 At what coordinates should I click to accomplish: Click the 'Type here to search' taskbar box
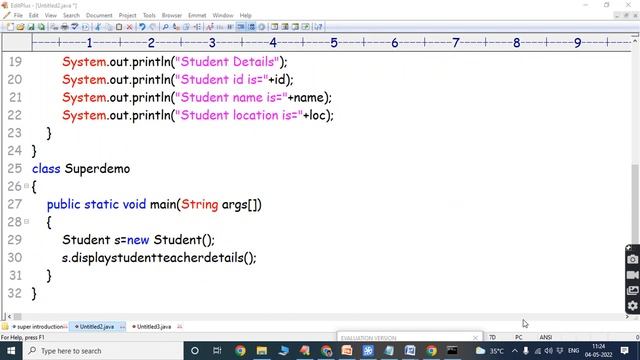point(103,351)
